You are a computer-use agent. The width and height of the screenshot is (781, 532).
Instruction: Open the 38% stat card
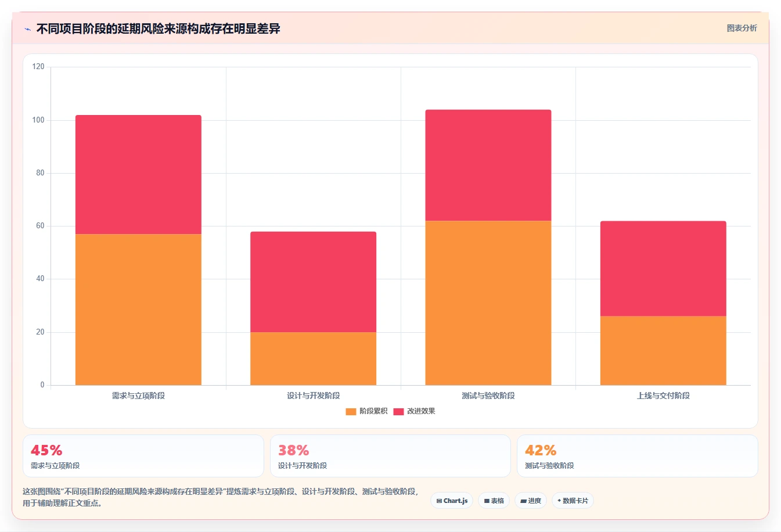(x=390, y=456)
